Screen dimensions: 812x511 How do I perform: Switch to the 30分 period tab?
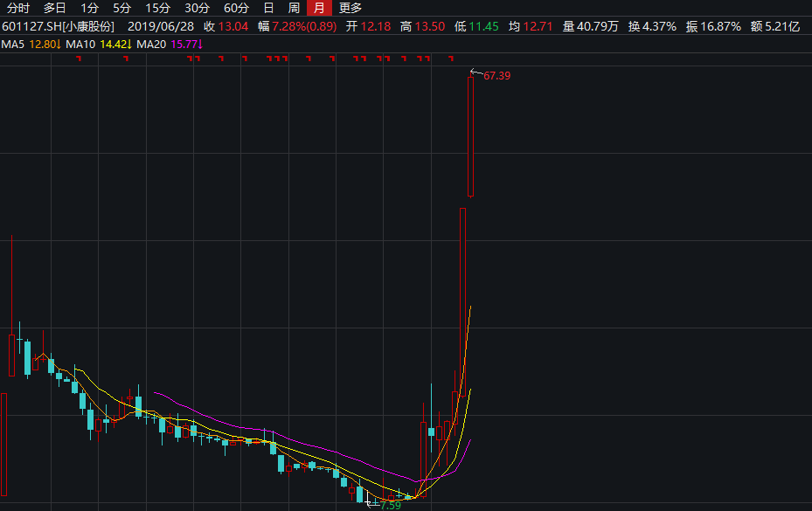click(198, 8)
